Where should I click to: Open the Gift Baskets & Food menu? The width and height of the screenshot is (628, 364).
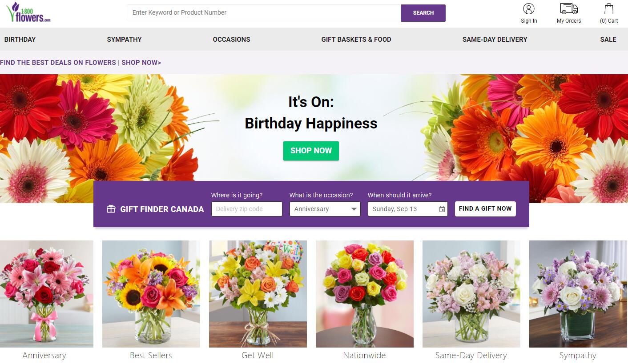(x=356, y=40)
